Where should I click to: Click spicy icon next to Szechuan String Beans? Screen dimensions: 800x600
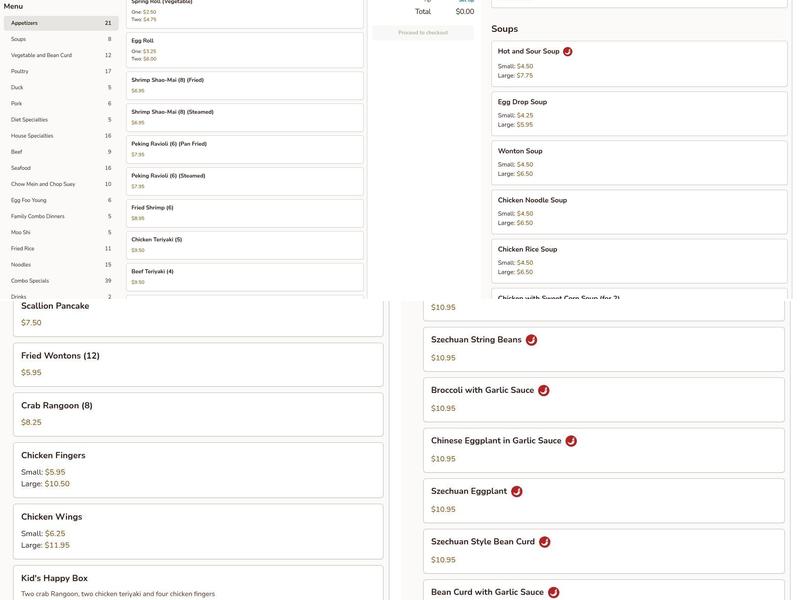(x=532, y=340)
